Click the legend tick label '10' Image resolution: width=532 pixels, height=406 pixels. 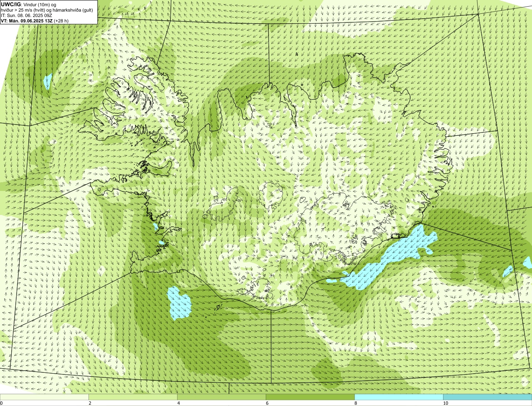tap(446, 403)
